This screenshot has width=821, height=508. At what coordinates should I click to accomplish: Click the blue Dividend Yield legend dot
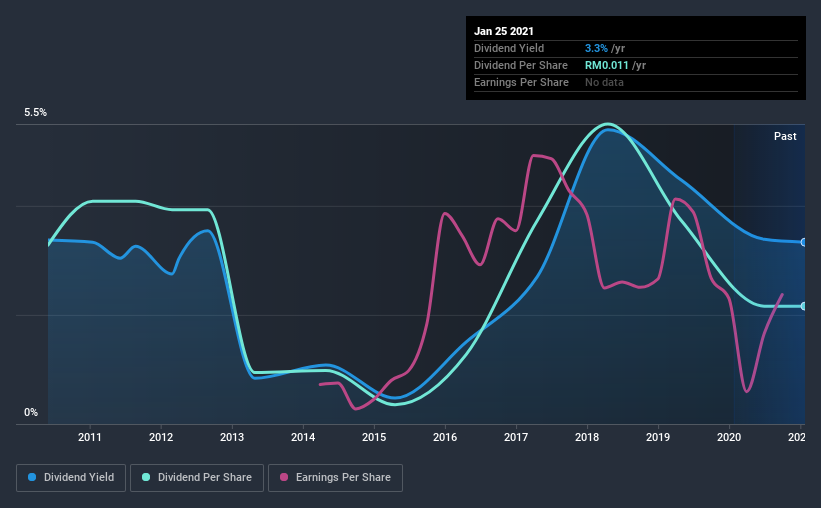click(x=32, y=477)
